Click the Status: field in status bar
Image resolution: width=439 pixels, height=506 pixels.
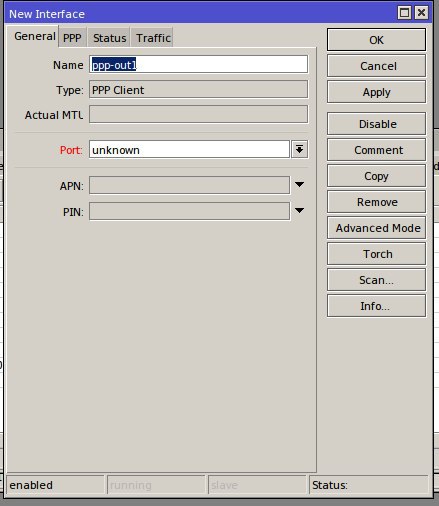tap(369, 485)
